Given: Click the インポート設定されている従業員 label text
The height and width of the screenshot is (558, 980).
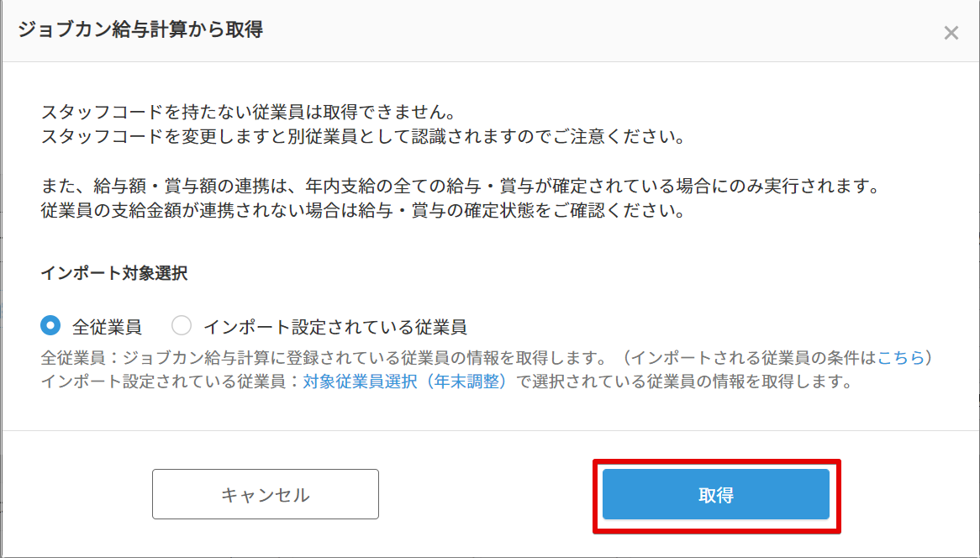Looking at the screenshot, I should tap(335, 326).
